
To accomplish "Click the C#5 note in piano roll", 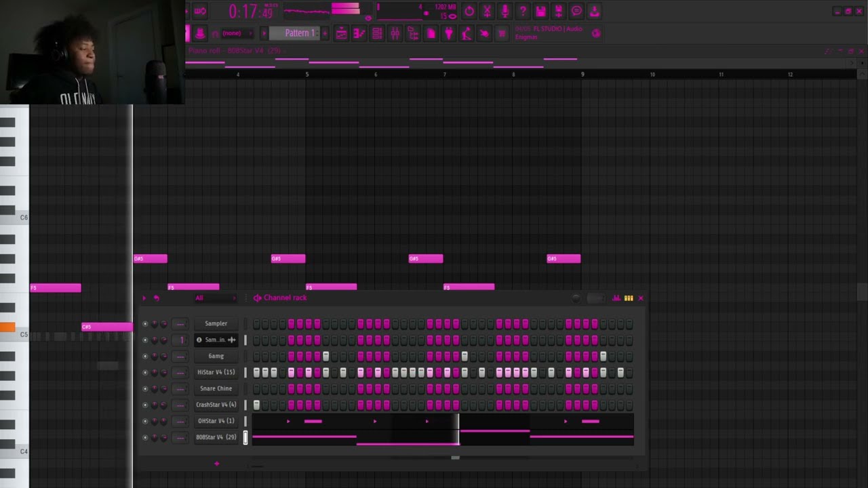I will pos(107,327).
